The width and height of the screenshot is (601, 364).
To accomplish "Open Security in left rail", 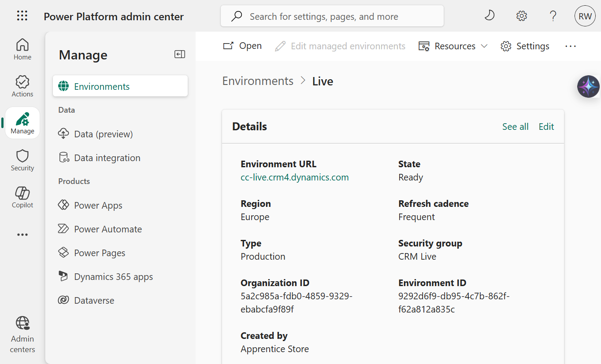I will [22, 160].
